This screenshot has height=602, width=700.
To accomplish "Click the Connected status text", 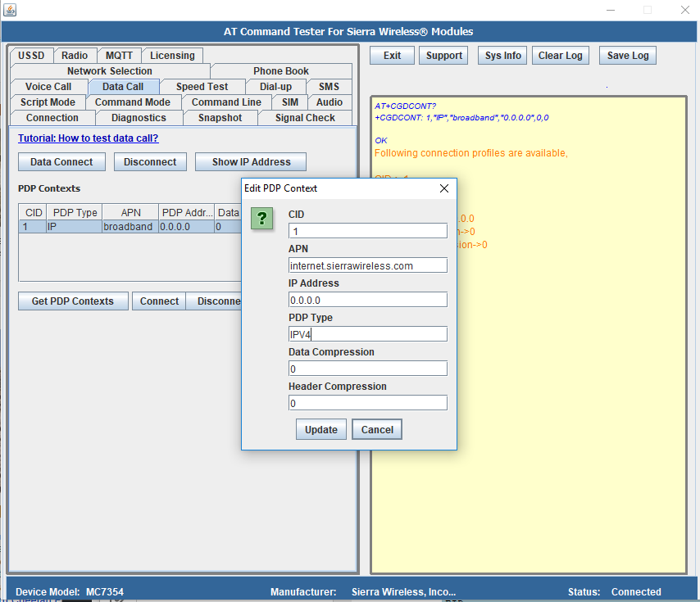I will coord(636,591).
